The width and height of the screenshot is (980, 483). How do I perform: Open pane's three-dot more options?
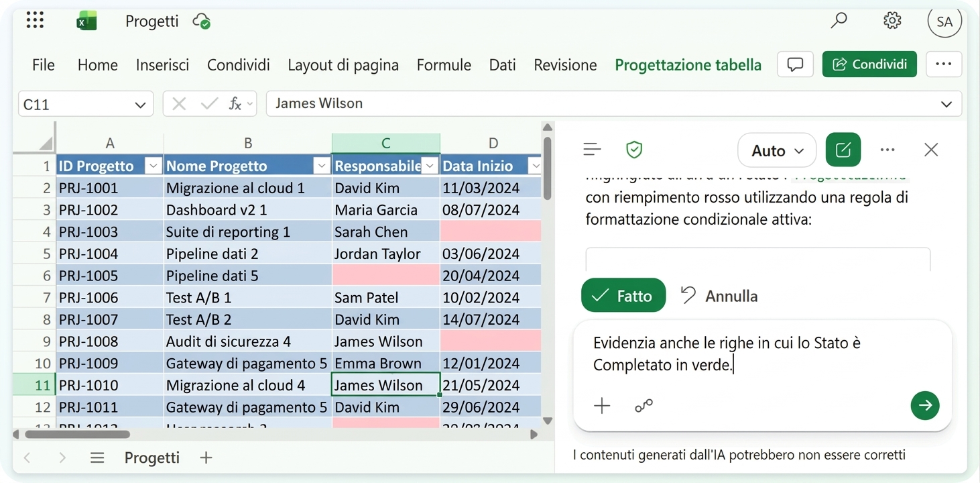(x=887, y=150)
